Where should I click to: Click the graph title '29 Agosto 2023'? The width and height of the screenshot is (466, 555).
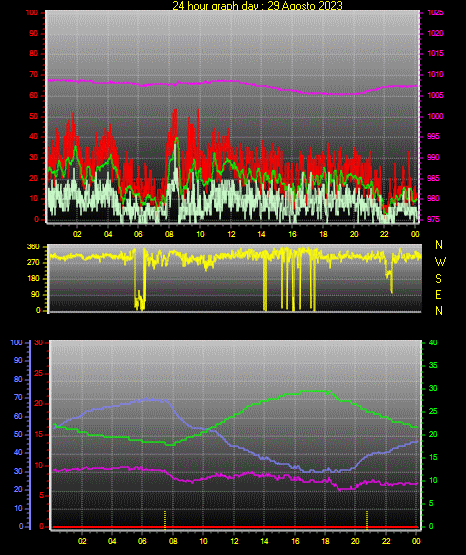tap(305, 6)
